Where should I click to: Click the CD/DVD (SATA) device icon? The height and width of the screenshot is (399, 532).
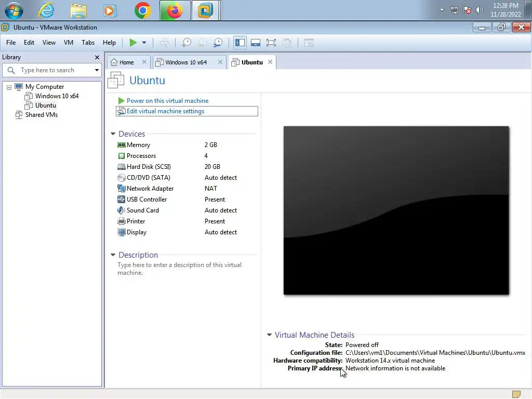tap(121, 178)
